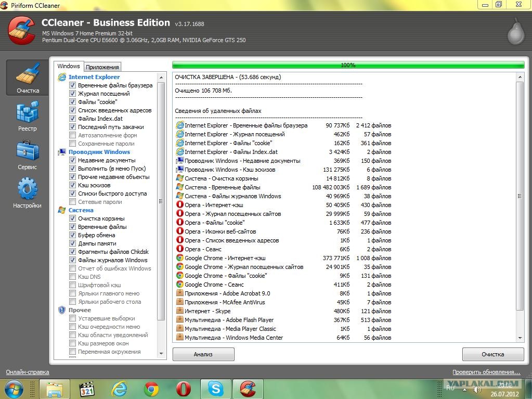Click Ru language indicator in tray

tap(450, 388)
